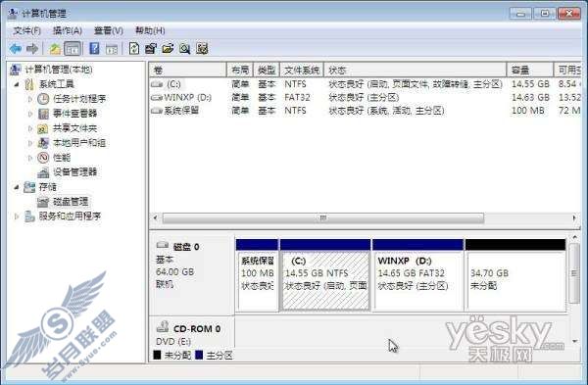Click the blue 主分区 legend swatch
588x385 pixels.
(199, 355)
